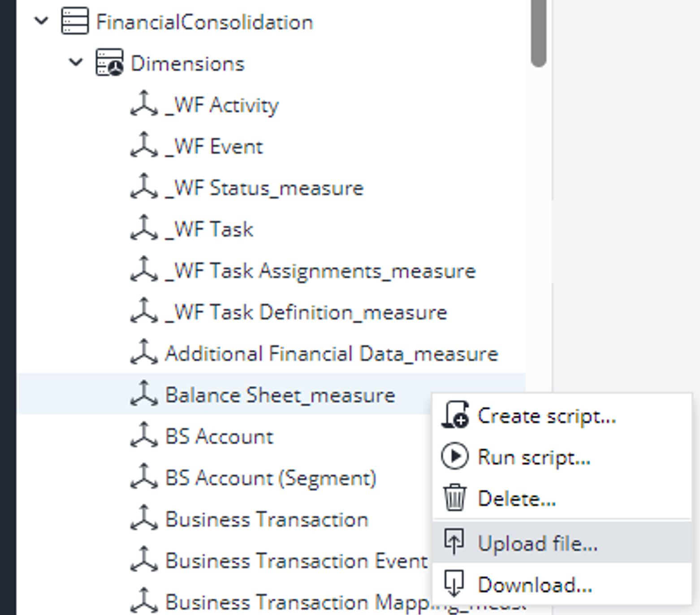700x615 pixels.
Task: Click the icon beside Additional Financial Data_measure
Action: 144,353
